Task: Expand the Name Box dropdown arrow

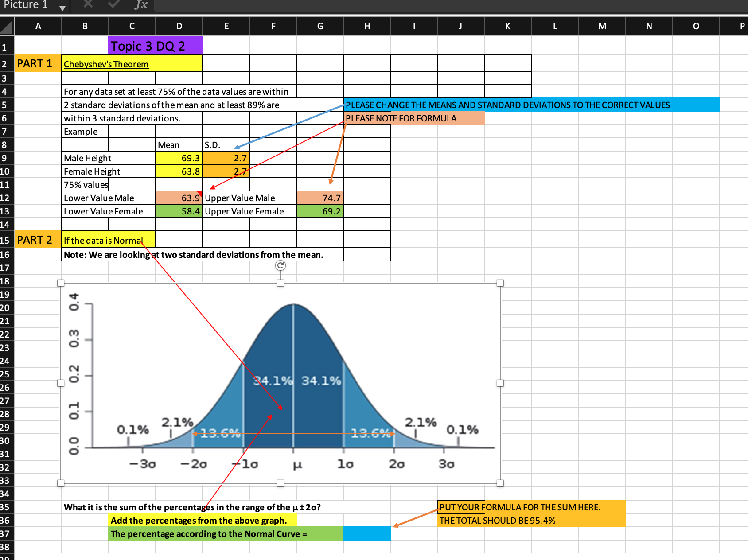Action: [62, 8]
